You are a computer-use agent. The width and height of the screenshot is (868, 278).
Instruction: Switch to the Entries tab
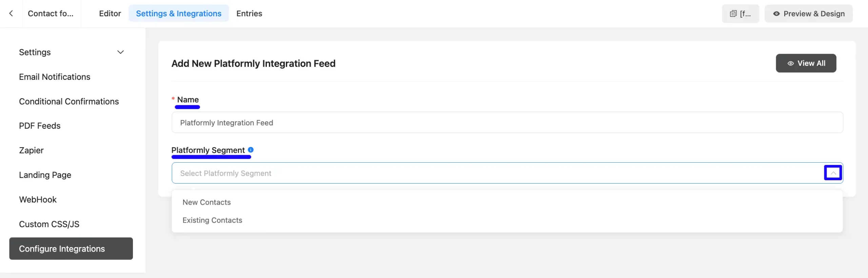tap(249, 14)
